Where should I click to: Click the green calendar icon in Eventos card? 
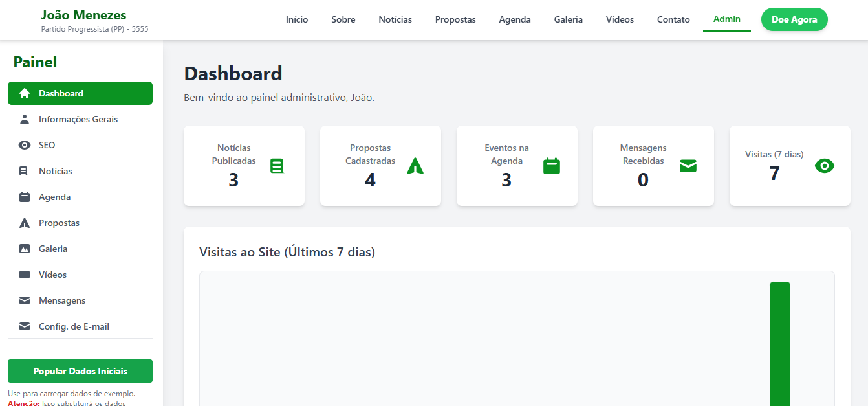pos(552,166)
